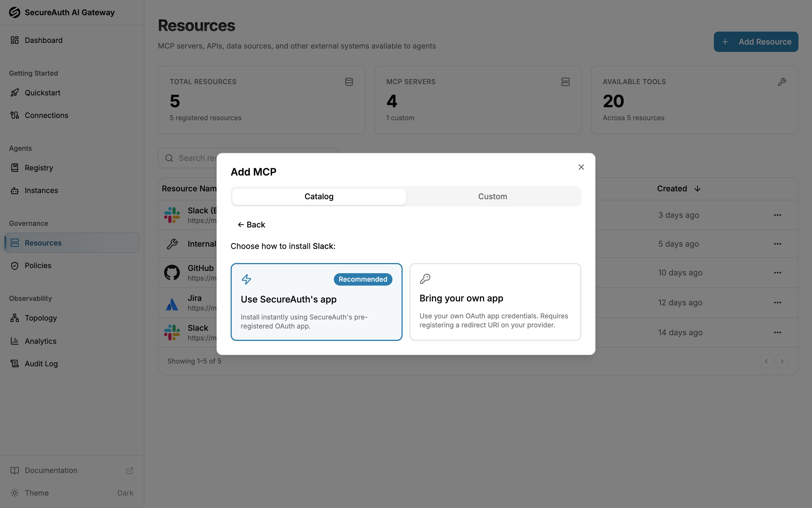Focus the Search resources field
This screenshot has height=508, width=812.
[248, 158]
